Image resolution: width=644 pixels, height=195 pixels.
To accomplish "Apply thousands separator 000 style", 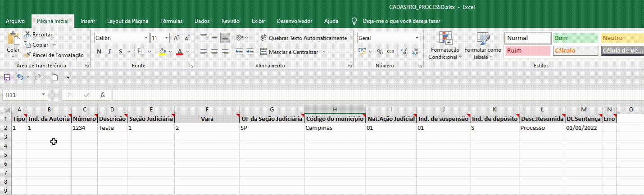I will click(x=390, y=52).
